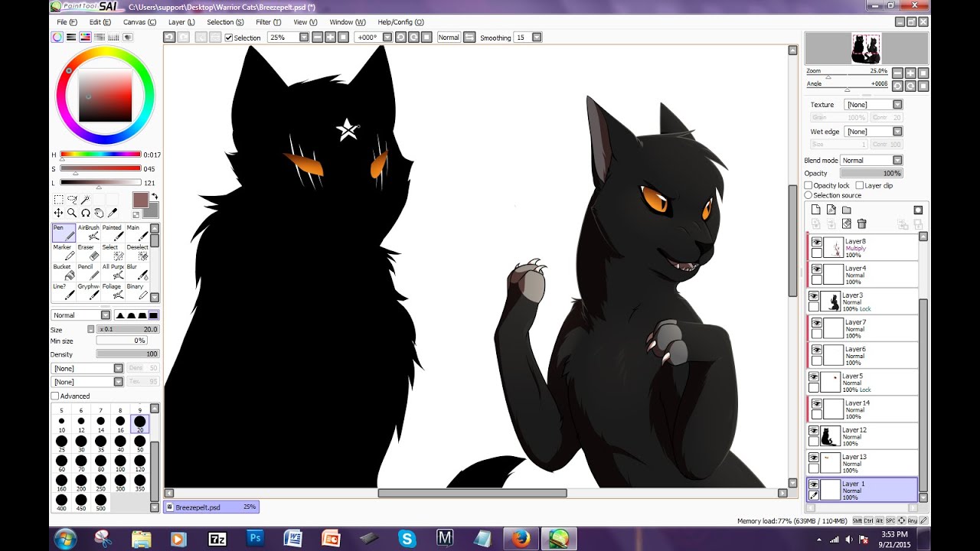Open the Canvas menu
The height and width of the screenshot is (551, 980).
pos(139,22)
